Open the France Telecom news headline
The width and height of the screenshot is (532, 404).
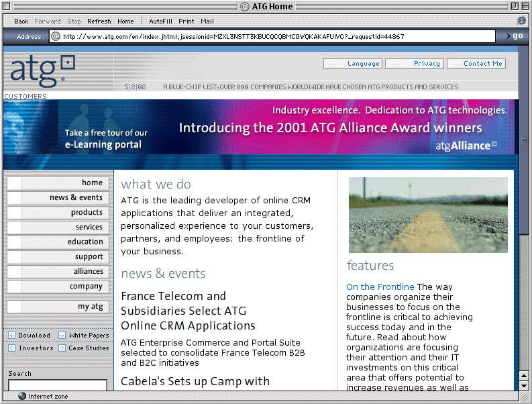pos(188,311)
